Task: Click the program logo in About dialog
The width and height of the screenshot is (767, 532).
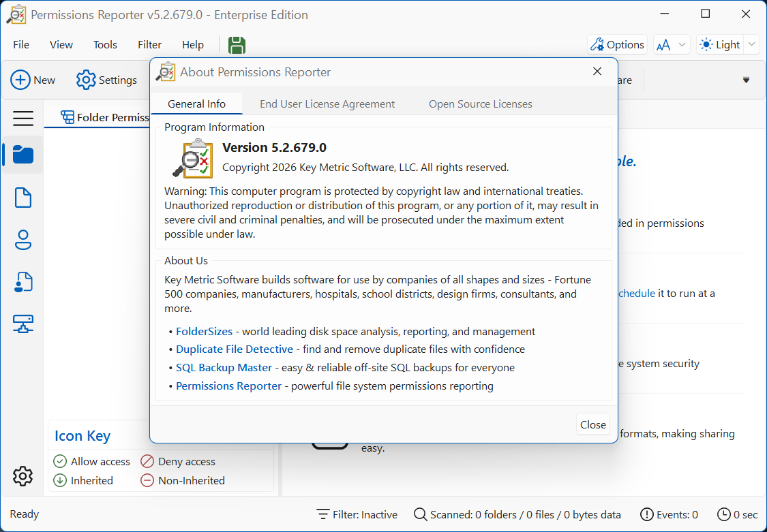Action: click(x=193, y=158)
